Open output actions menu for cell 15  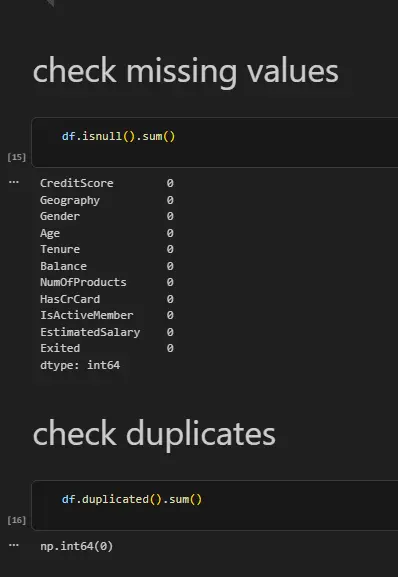click(x=14, y=182)
